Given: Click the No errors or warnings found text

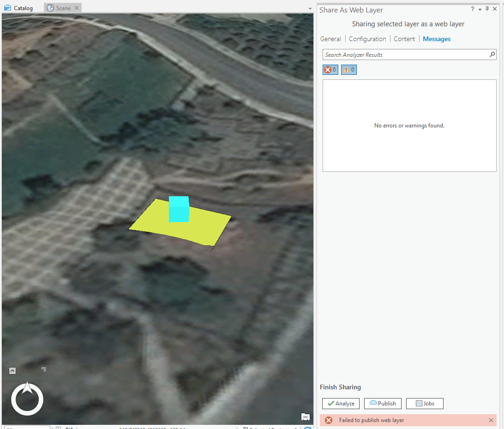Looking at the screenshot, I should (x=409, y=126).
